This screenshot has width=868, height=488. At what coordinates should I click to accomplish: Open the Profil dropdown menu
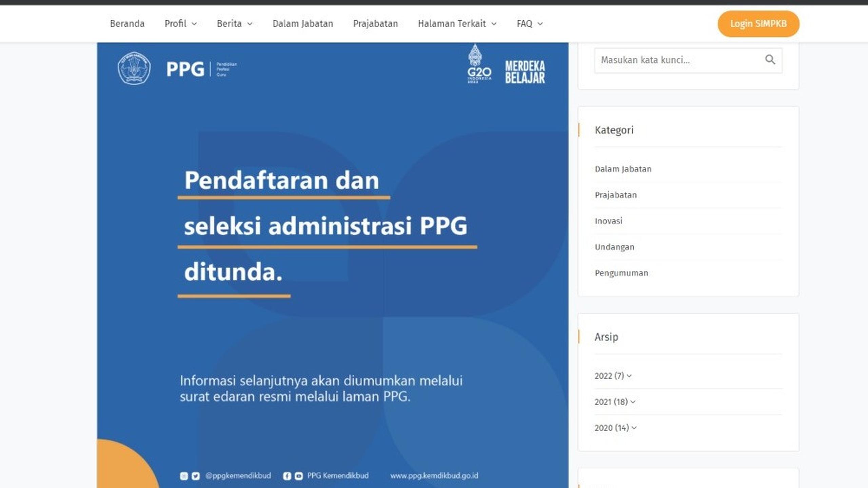180,23
